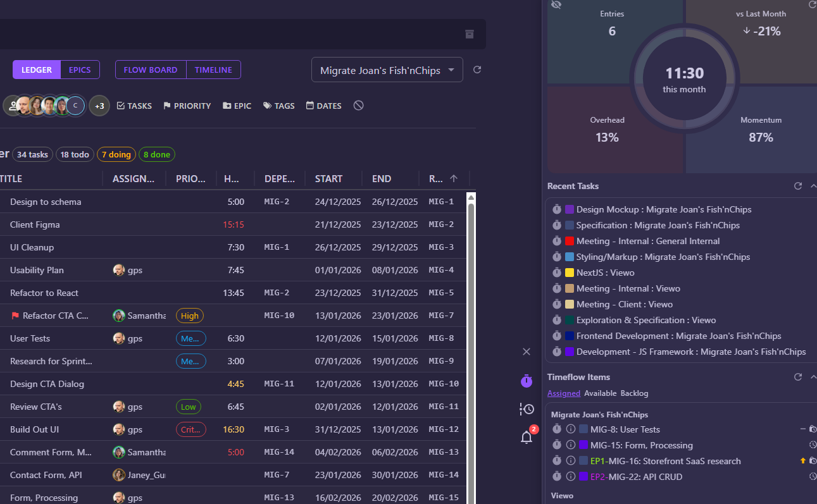
Task: Open the notifications bell with 2 alerts
Action: pos(527,437)
